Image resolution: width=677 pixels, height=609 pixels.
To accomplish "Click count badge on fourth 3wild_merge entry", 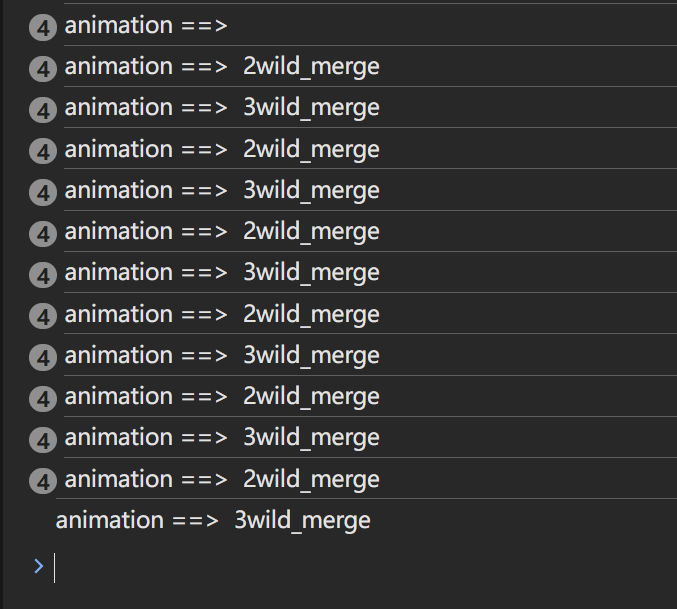I will point(43,357).
